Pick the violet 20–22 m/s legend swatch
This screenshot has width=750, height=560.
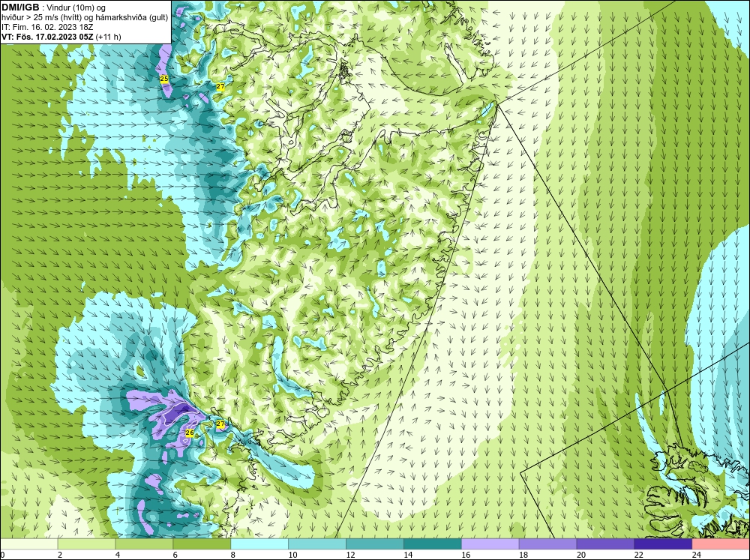(x=605, y=544)
